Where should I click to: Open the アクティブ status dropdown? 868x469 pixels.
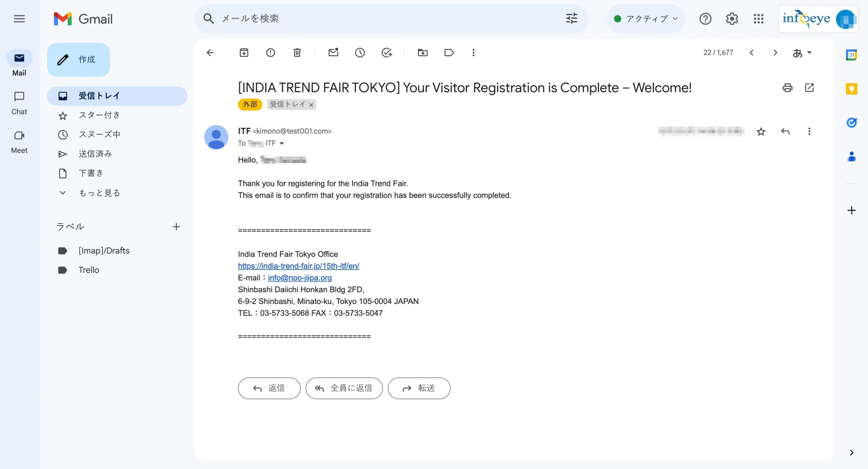point(646,19)
